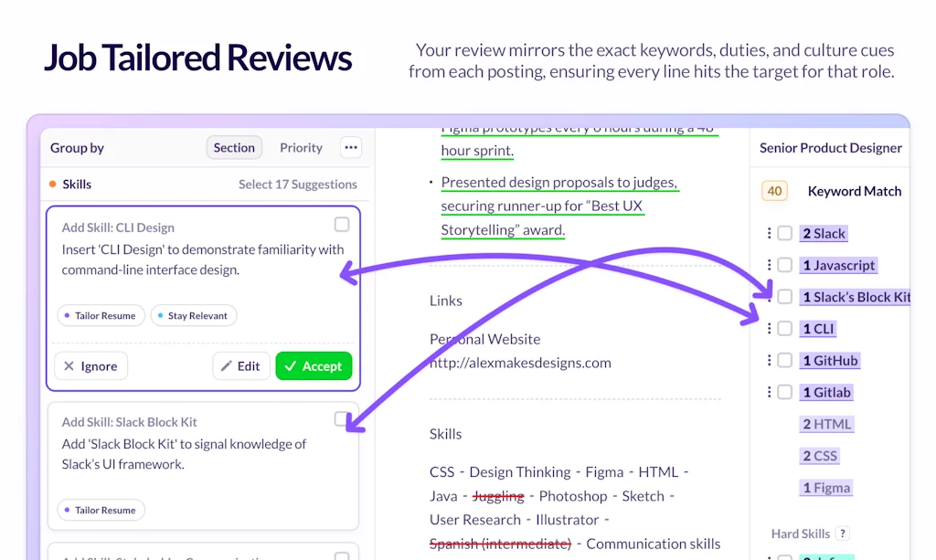Viewport: 936px width, 560px height.
Task: Dismiss suggestion with the Ignore X button
Action: tap(90, 366)
